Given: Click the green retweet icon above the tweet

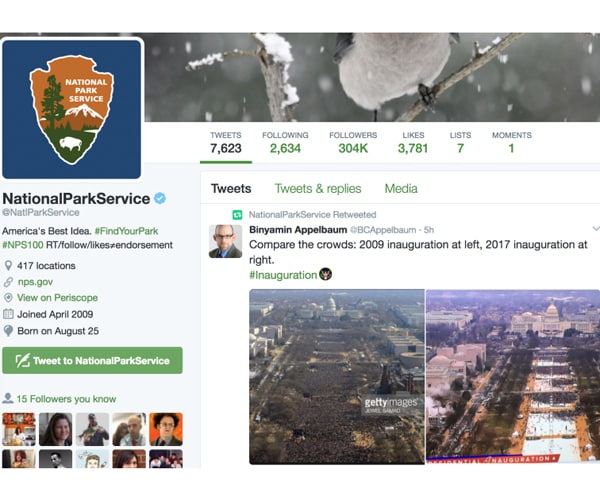Looking at the screenshot, I should pyautogui.click(x=237, y=215).
